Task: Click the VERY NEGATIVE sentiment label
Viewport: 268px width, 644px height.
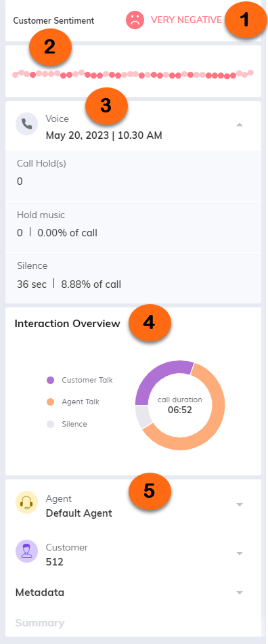Action: tap(186, 20)
